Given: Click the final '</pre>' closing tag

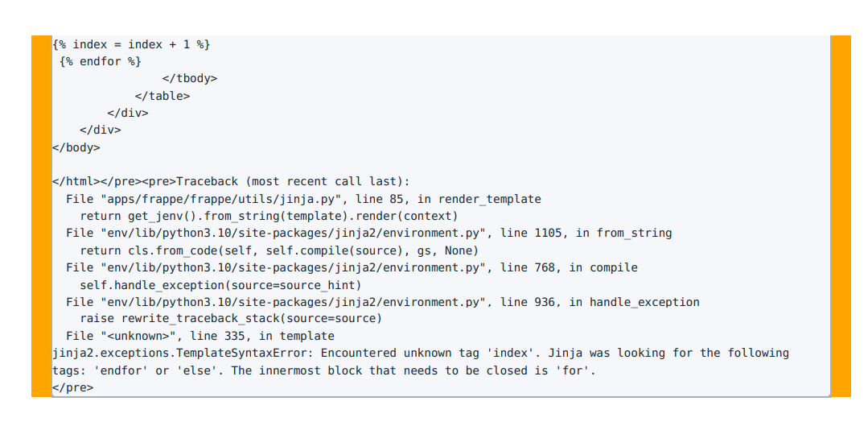Looking at the screenshot, I should click(x=73, y=387).
